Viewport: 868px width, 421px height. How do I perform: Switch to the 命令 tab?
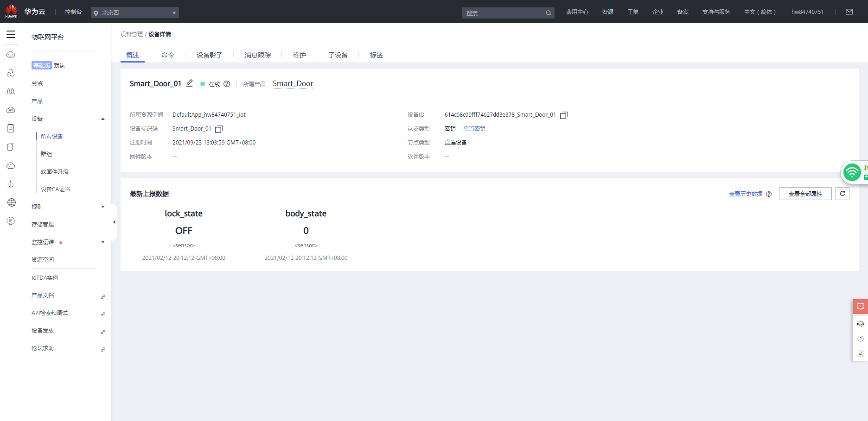(x=168, y=55)
